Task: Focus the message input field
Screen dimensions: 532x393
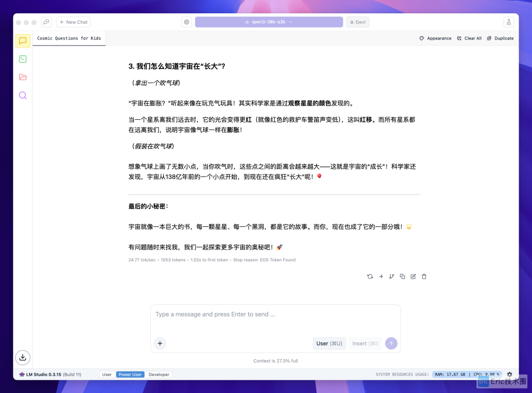Action: (x=275, y=315)
